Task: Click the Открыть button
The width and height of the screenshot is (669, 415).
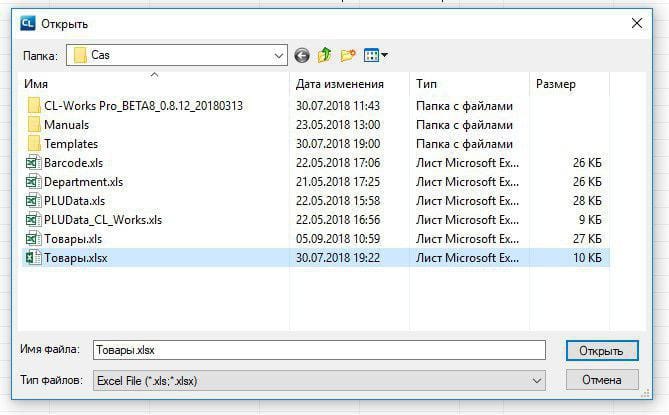Action: pyautogui.click(x=602, y=351)
